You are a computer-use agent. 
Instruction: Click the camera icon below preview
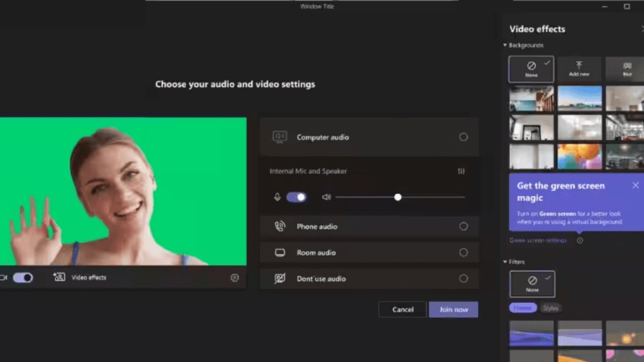(4, 278)
